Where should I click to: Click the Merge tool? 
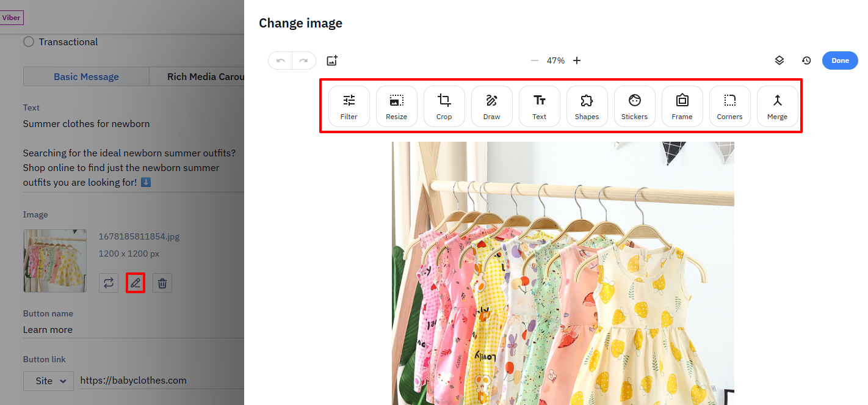778,106
